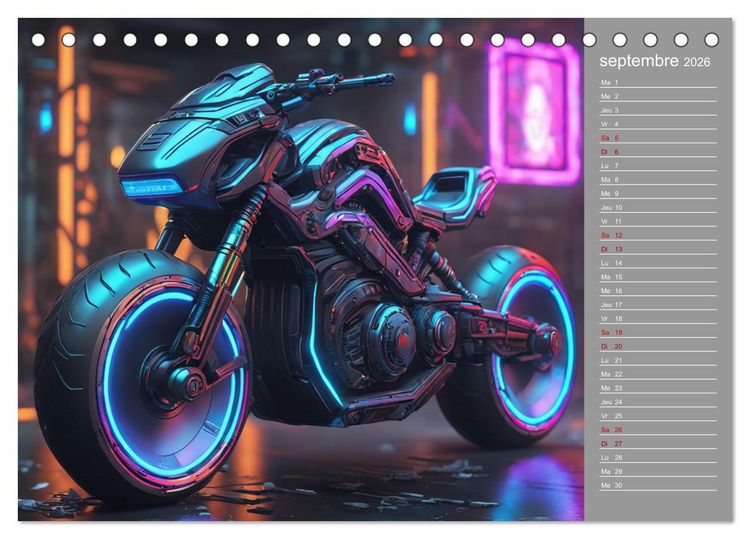The image size is (750, 539).
Task: Click the first binding hole at top-left
Action: (38, 40)
